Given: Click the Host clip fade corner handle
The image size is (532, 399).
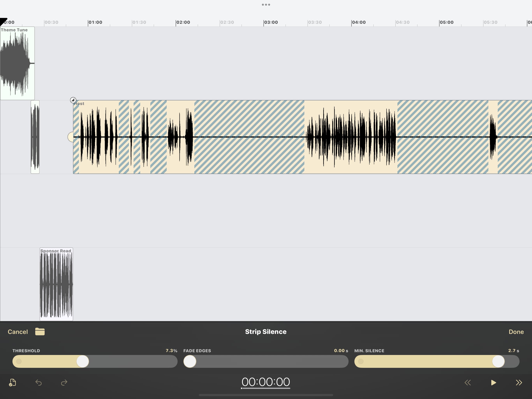Looking at the screenshot, I should [73, 100].
